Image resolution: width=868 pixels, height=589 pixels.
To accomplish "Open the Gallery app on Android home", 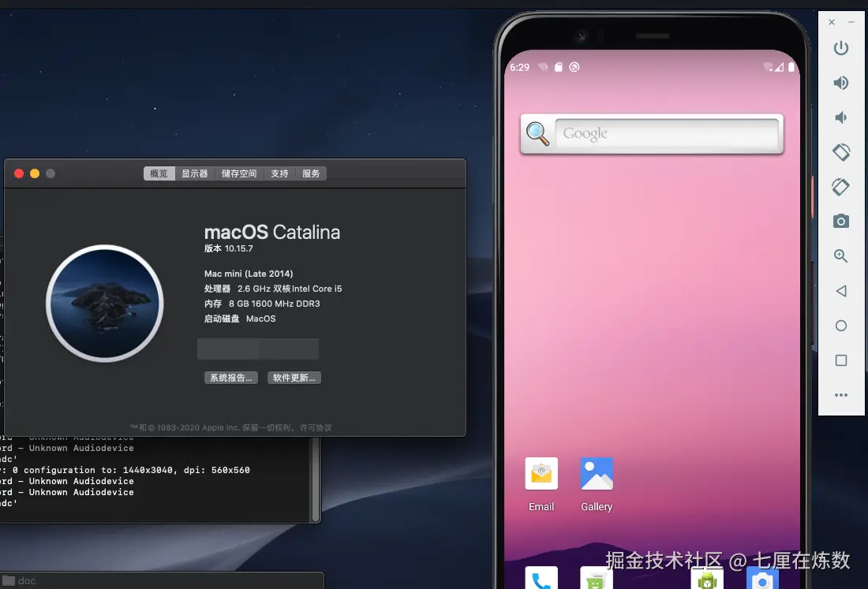I will tap(597, 484).
